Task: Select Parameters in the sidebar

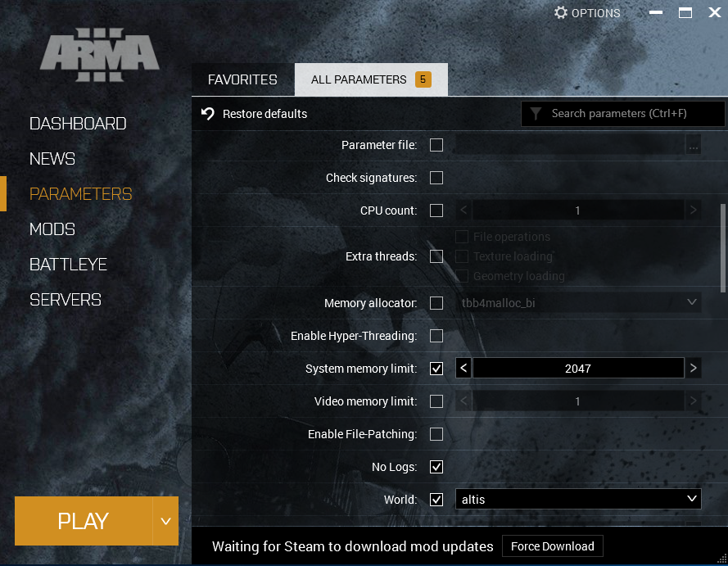Action: 81,194
